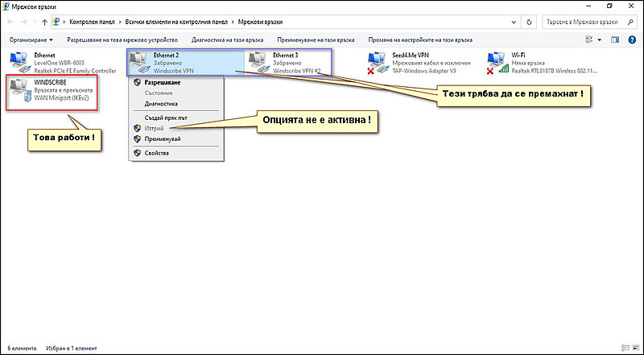644x355 pixels.
Task: Click Промяна на настройките на тази връзка
Action: click(x=420, y=40)
